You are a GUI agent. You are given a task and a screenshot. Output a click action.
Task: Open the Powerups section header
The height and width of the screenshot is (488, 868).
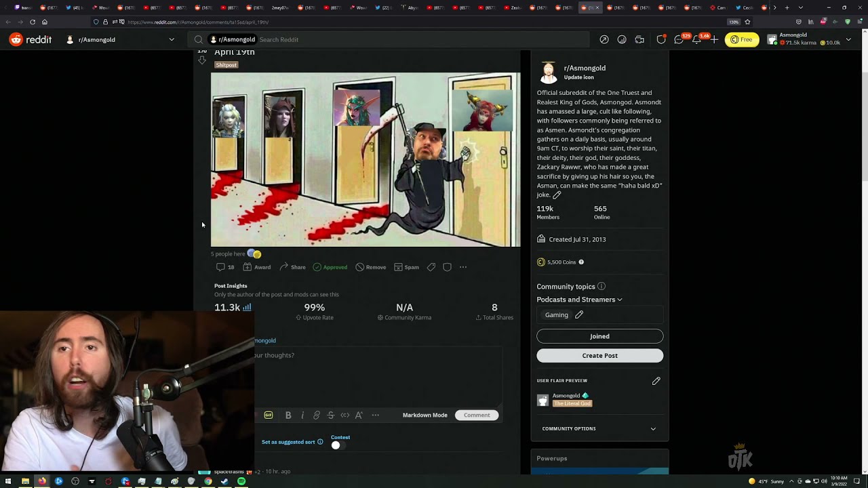point(600,458)
